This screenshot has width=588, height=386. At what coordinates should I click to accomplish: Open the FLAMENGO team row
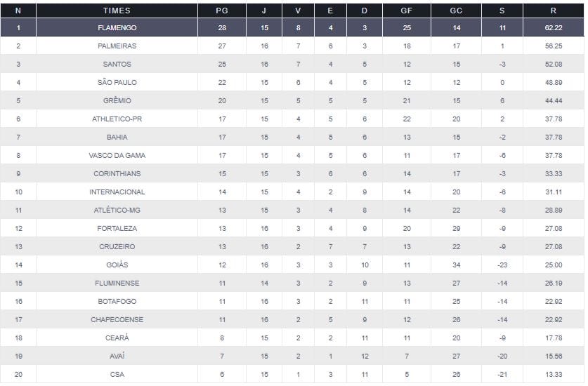point(117,27)
